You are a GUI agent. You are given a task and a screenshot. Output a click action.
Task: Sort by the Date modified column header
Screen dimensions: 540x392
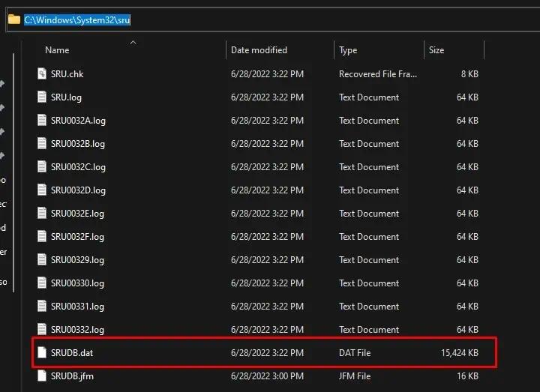click(259, 50)
